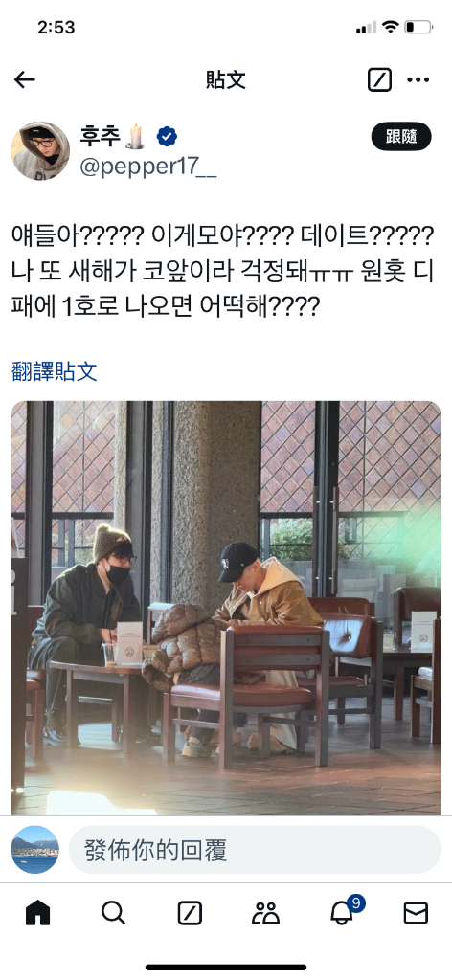Tap the 發佈你的回覆 reply field
This screenshot has height=980, width=452.
[x=255, y=850]
